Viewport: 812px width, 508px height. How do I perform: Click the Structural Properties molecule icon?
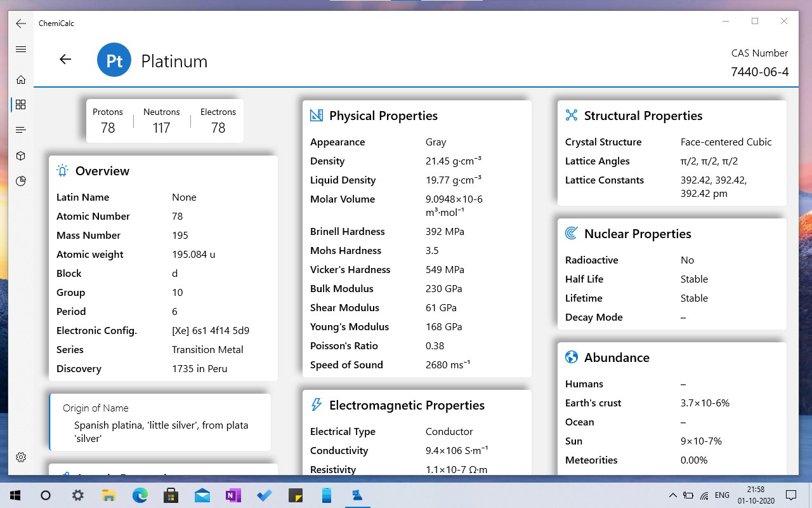tap(572, 115)
